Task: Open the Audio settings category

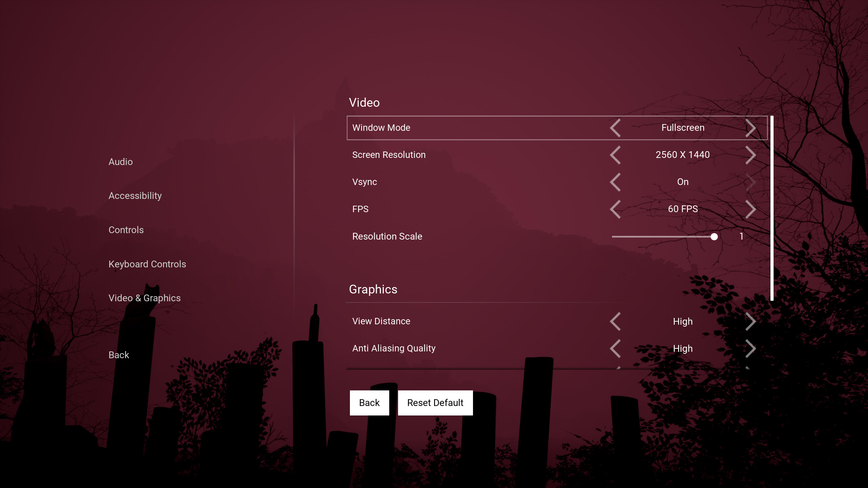Action: tap(120, 162)
